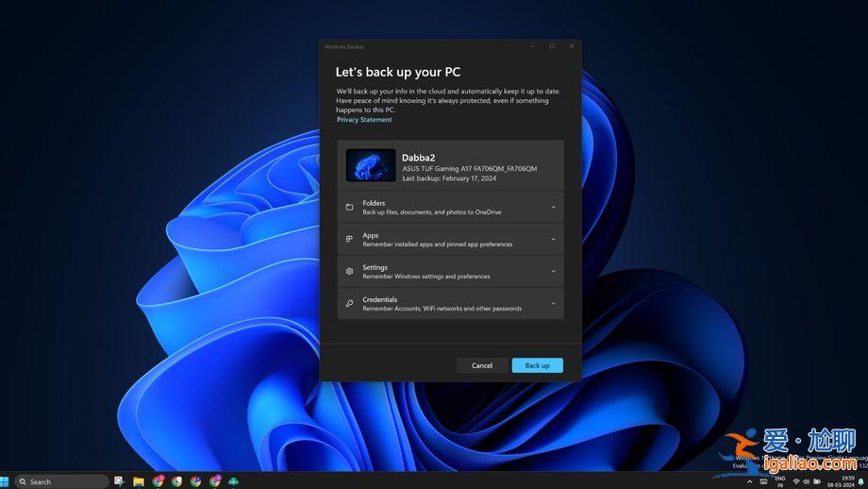Open File Explorer from taskbar
Screen dimensions: 868x489
point(139,481)
